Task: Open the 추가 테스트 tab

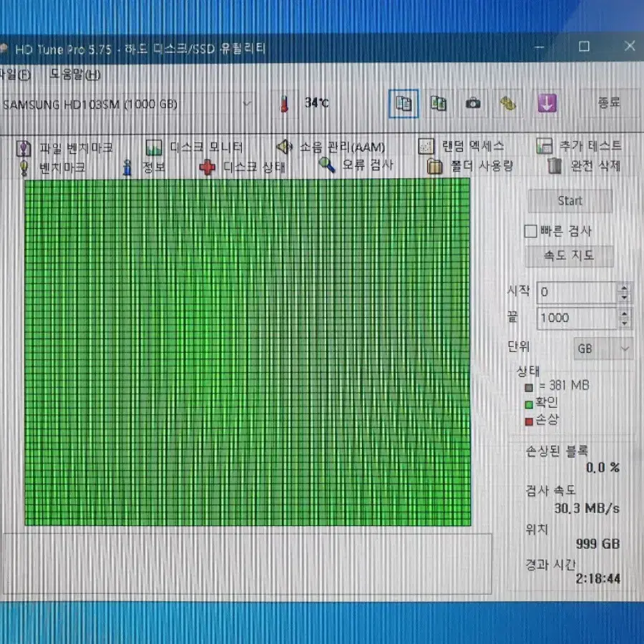Action: point(579,146)
